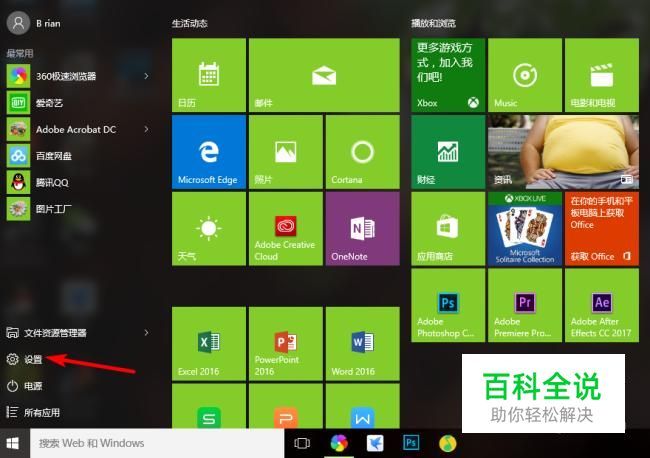Open the blue bird icon on the taskbar
650x458 pixels.
[375, 443]
